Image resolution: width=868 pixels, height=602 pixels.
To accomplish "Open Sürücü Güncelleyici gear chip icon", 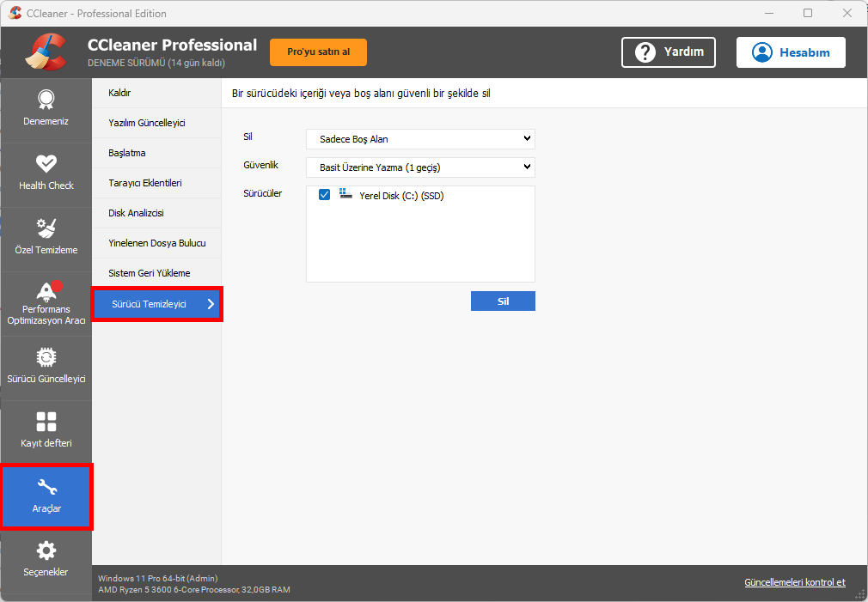I will click(x=46, y=356).
